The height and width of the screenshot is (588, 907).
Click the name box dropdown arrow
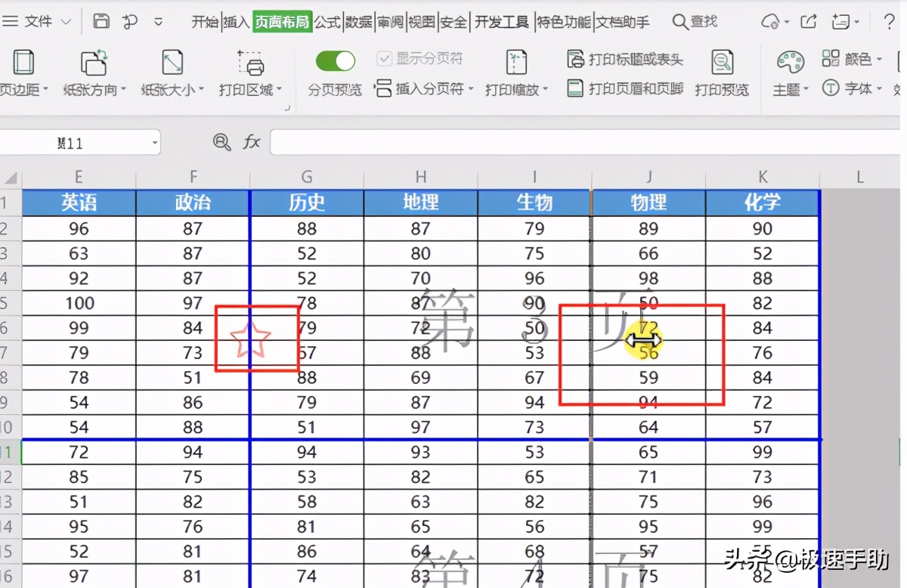tap(155, 142)
